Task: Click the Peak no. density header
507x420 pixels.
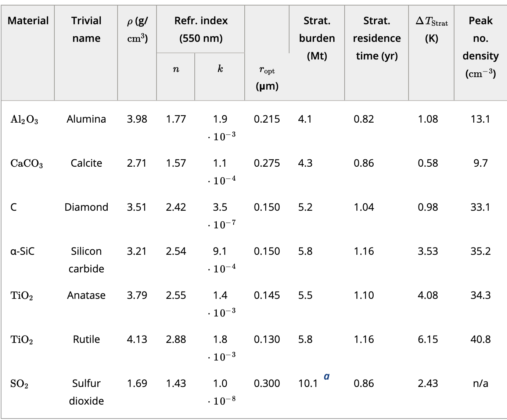Action: [x=480, y=47]
